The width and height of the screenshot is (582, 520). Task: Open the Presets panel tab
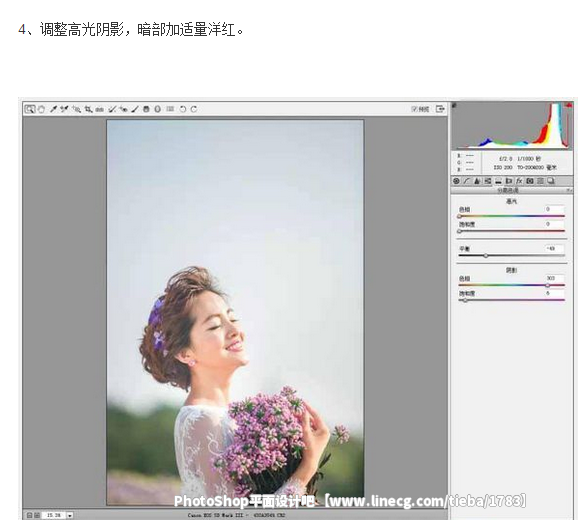coord(540,181)
